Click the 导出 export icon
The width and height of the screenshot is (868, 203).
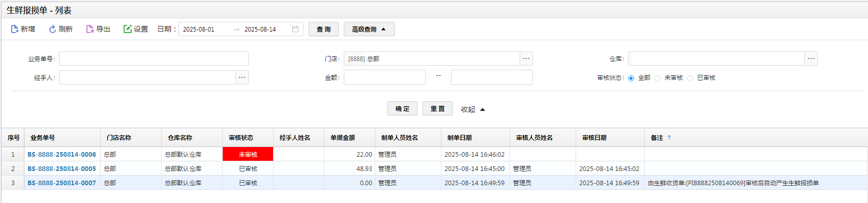[90, 29]
